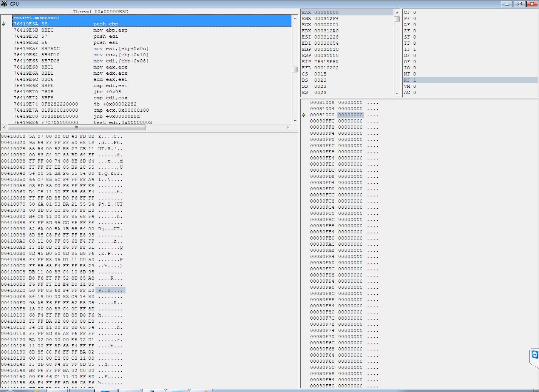Select the EIP register value
This screenshot has height=392, width=539.
(x=326, y=62)
